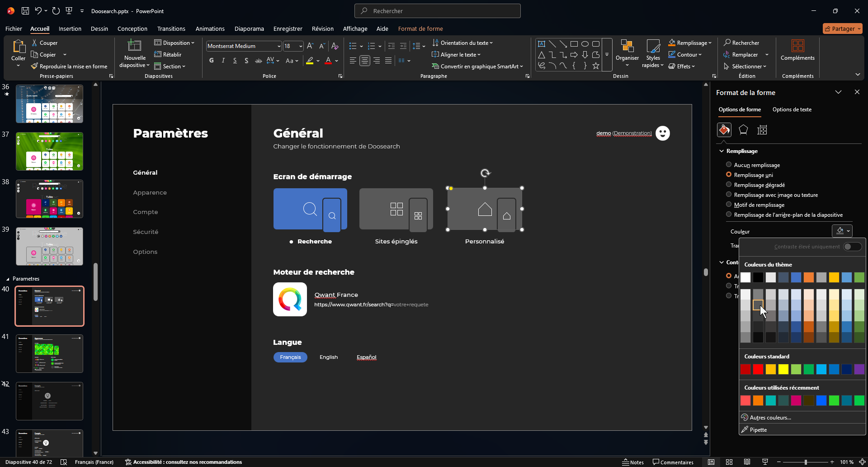Click Nouvelle diapositive icon
This screenshot has height=467, width=868.
pyautogui.click(x=135, y=46)
